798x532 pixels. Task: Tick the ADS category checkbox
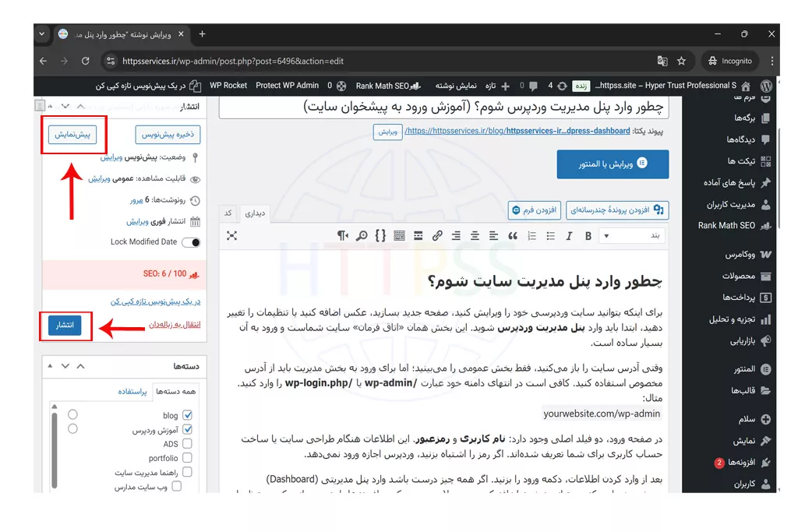pos(187,444)
